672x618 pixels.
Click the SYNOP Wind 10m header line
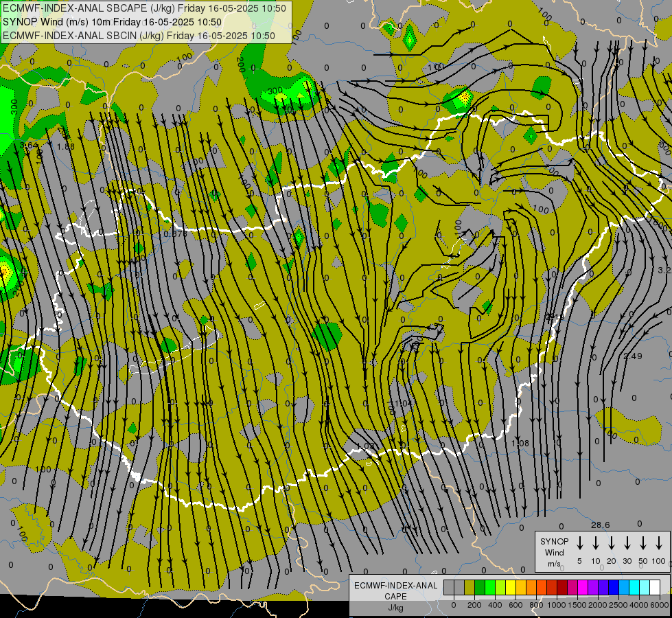(113, 22)
